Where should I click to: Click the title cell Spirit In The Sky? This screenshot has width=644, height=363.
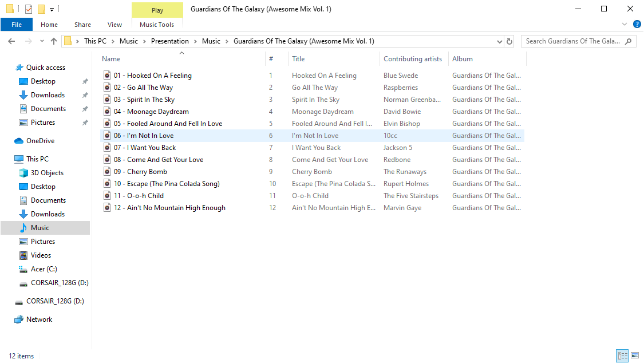pyautogui.click(x=315, y=100)
